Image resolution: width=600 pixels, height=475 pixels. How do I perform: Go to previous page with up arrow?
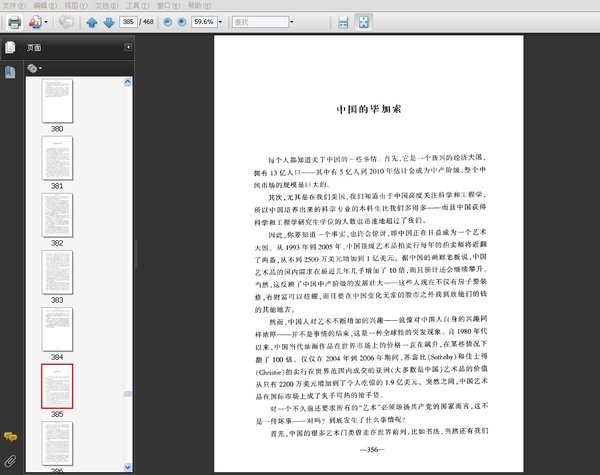[91, 22]
